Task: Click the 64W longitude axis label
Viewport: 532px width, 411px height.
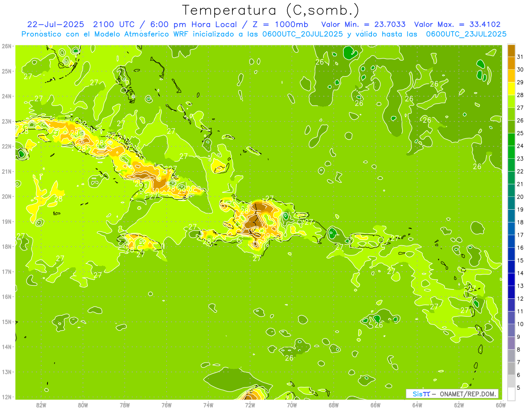Action: tap(417, 404)
